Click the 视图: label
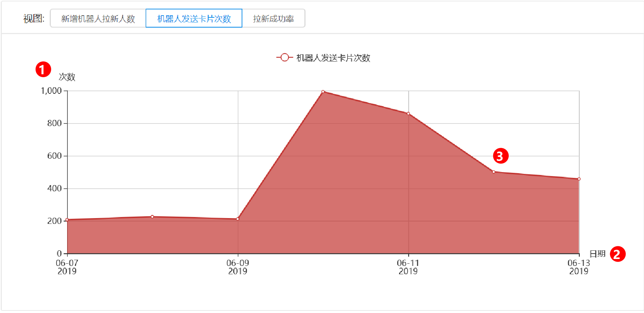 point(34,18)
